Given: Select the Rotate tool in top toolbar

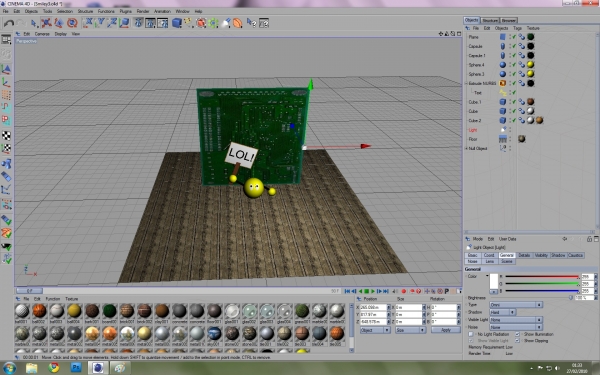Looking at the screenshot, I should point(72,23).
